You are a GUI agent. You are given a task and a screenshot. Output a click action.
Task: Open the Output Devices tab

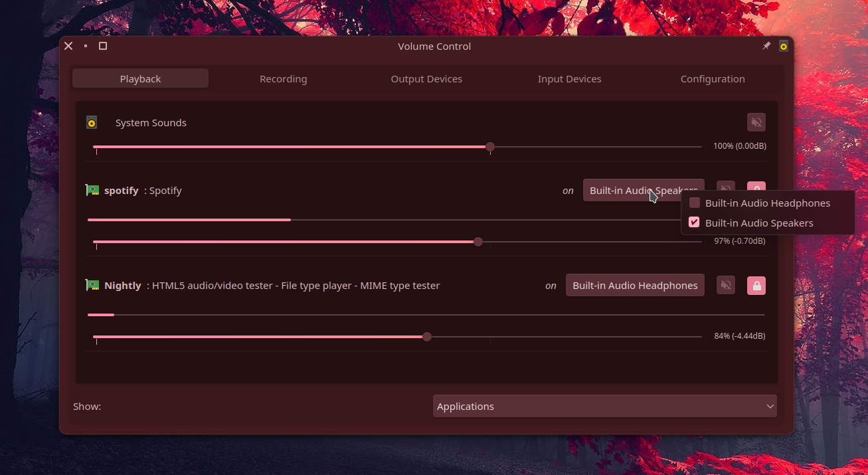point(426,79)
